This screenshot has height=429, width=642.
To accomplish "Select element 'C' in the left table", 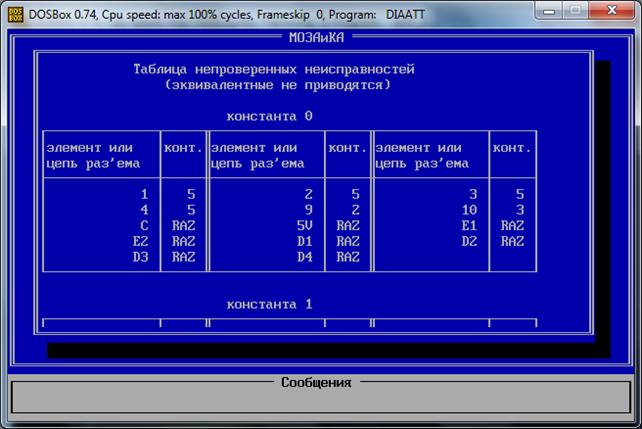I will pyautogui.click(x=144, y=226).
